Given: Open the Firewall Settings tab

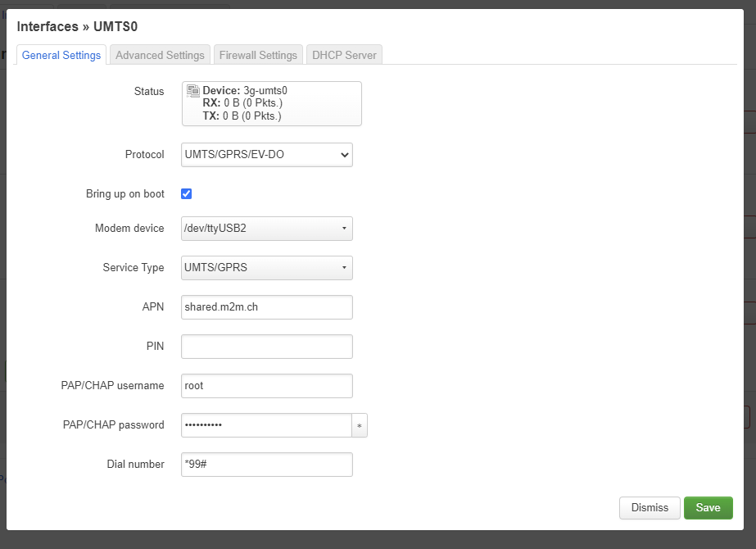Looking at the screenshot, I should 258,55.
